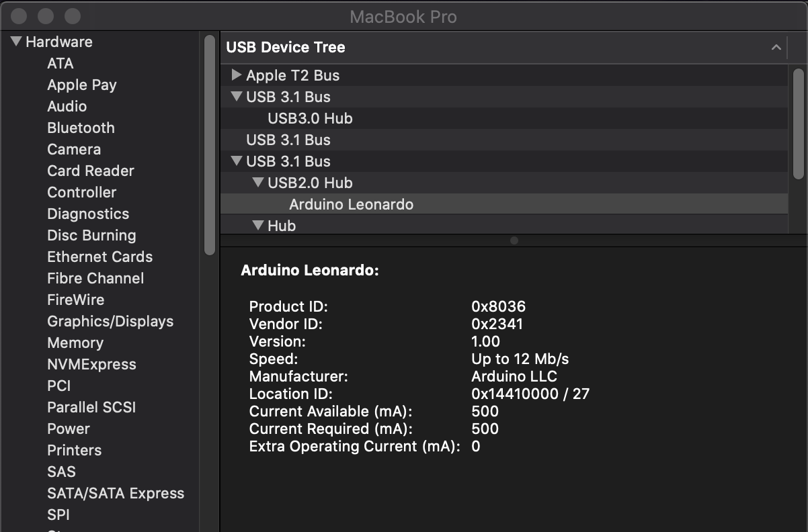
Task: Click the Version value 1.00
Action: 485,341
